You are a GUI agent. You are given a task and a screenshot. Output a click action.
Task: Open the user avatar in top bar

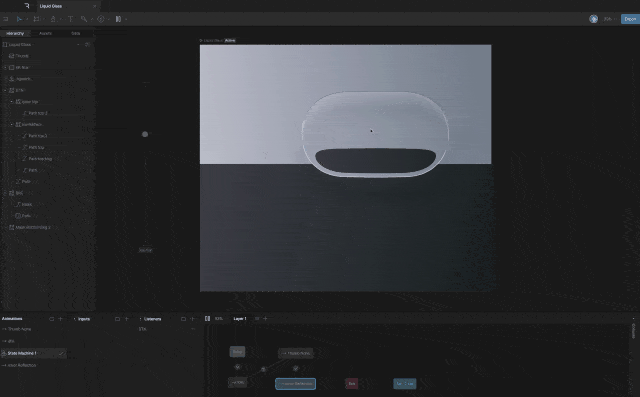click(x=593, y=19)
